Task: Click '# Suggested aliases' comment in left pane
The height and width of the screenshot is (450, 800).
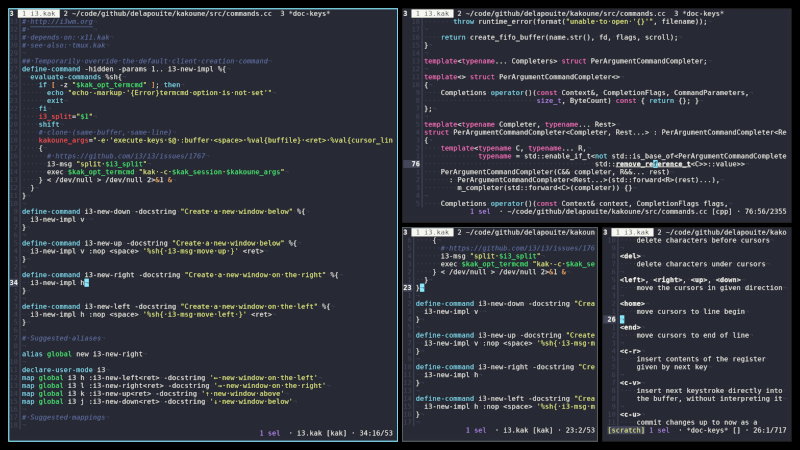Action: click(61, 338)
